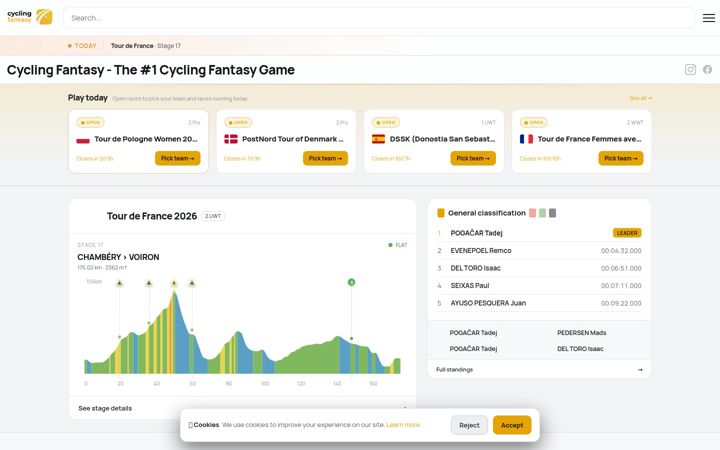This screenshot has height=450, width=720.
Task: Click the Denmark flag on PostNord card
Action: 231,139
